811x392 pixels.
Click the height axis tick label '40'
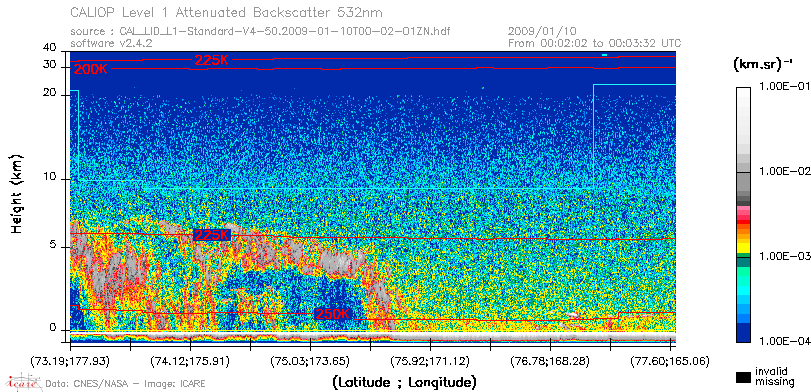pyautogui.click(x=50, y=48)
